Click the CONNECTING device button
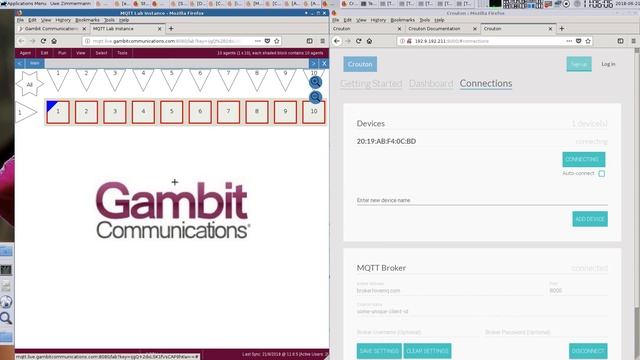 click(x=584, y=159)
